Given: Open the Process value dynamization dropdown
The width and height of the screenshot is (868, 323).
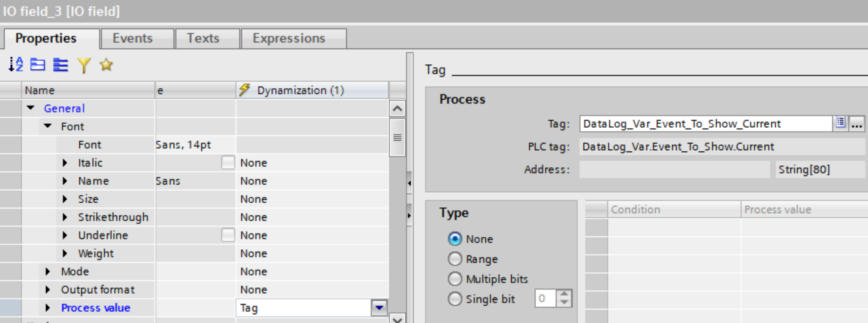Looking at the screenshot, I should click(x=379, y=308).
